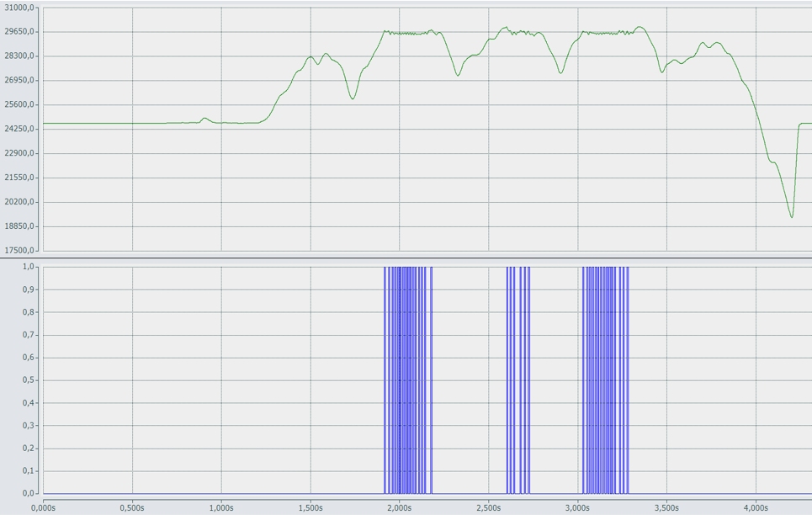Pick the "3,500s" time label
This screenshot has height=515, width=812.
[666, 507]
